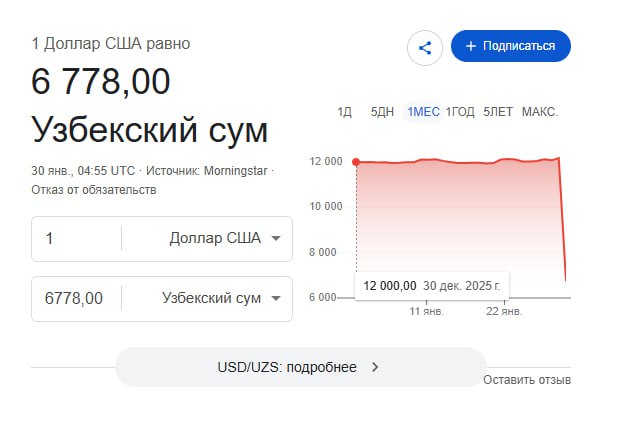The image size is (628, 424).
Task: Select МАКС. time range
Action: point(540,112)
